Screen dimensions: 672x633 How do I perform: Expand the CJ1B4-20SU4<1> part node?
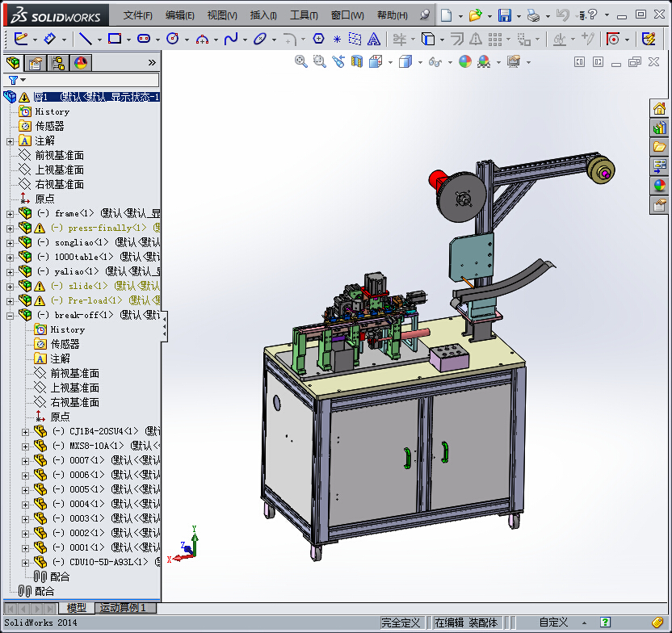[x=25, y=432]
